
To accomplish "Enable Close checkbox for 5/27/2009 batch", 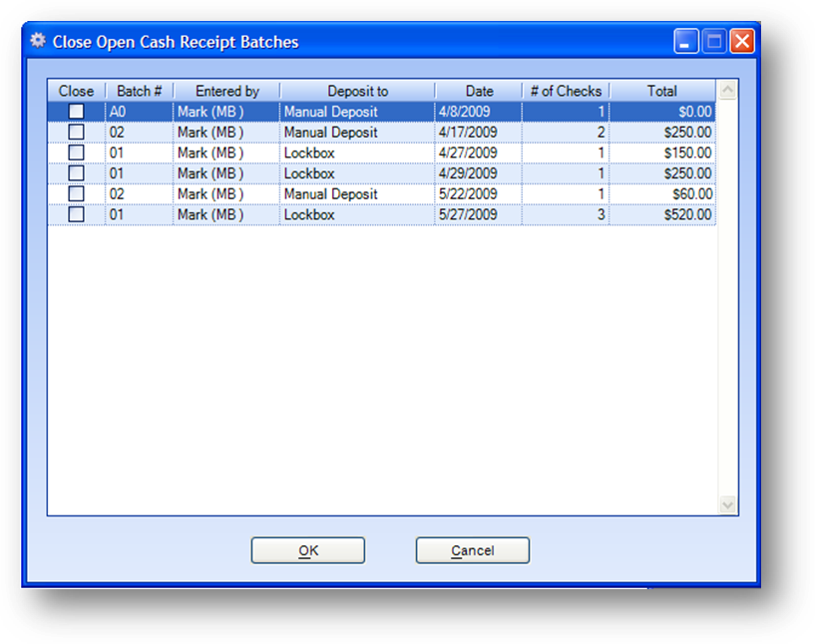I will [77, 214].
